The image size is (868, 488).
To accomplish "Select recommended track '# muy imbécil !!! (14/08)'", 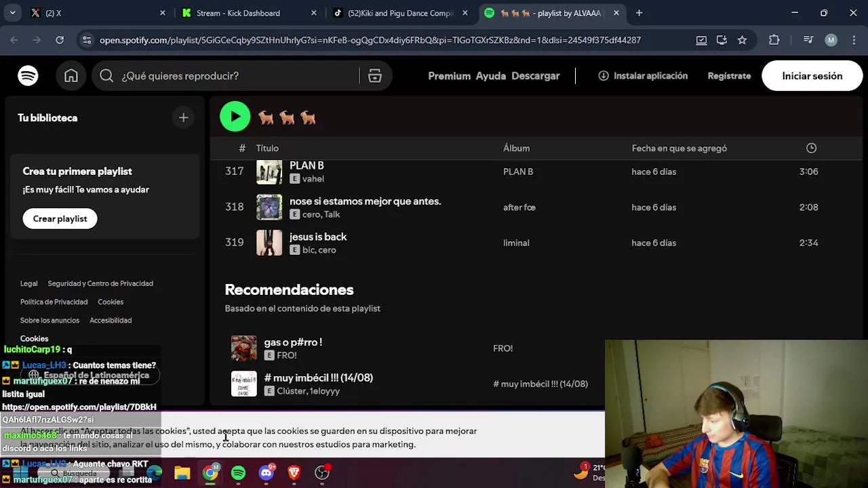I will (x=319, y=378).
